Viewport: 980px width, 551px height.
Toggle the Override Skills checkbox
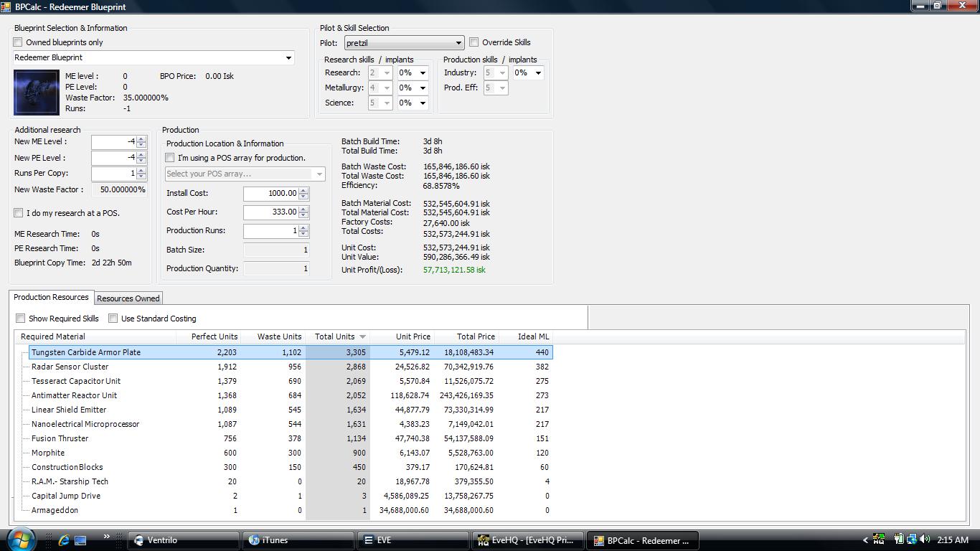[474, 42]
